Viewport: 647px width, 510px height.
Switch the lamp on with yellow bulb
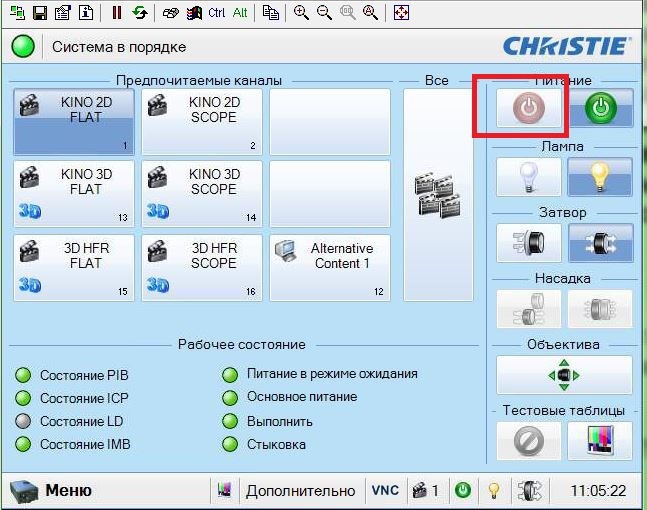pyautogui.click(x=600, y=177)
